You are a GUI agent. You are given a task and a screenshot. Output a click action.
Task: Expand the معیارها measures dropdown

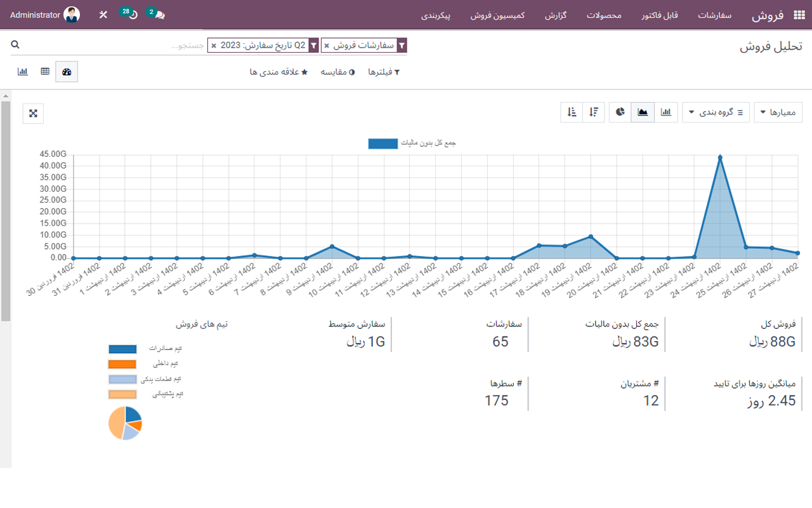(x=778, y=112)
